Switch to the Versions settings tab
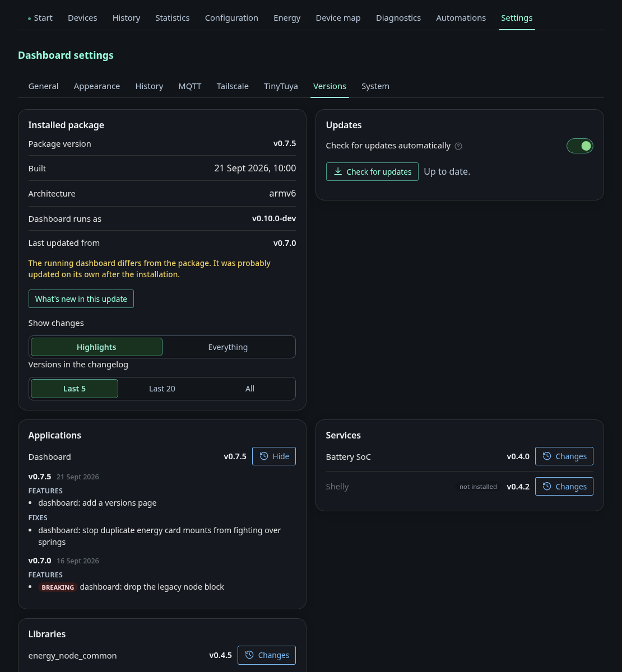This screenshot has width=622, height=672. [x=329, y=86]
